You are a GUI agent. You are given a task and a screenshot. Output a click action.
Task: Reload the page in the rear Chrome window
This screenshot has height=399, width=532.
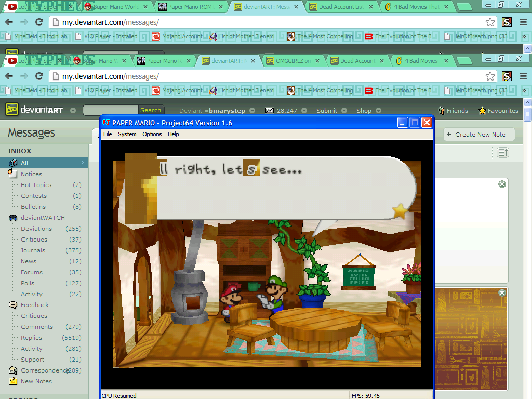(39, 22)
